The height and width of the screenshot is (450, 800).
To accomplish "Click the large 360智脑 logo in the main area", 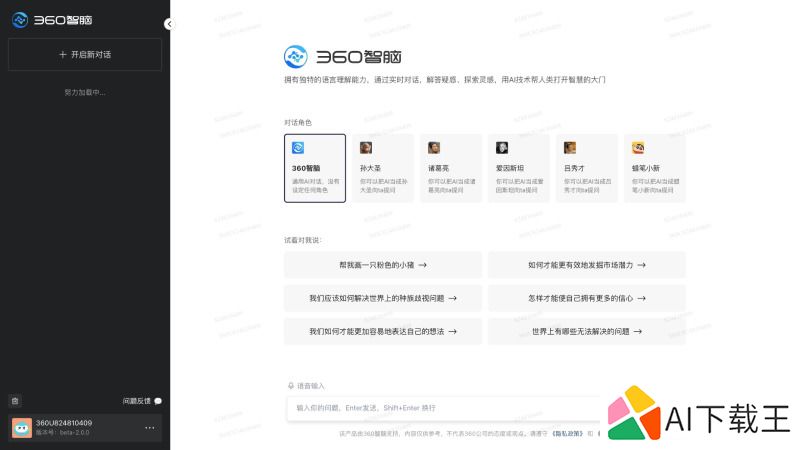I will click(x=342, y=57).
